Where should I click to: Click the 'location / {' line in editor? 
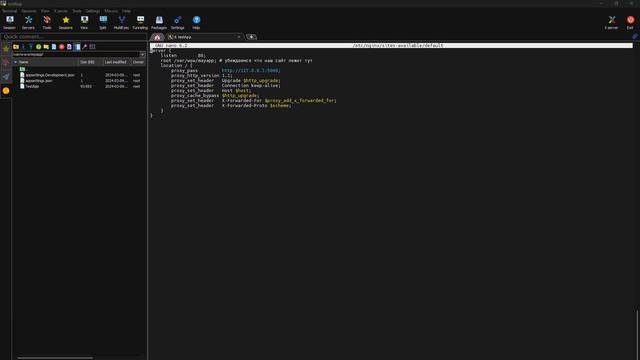(176, 65)
